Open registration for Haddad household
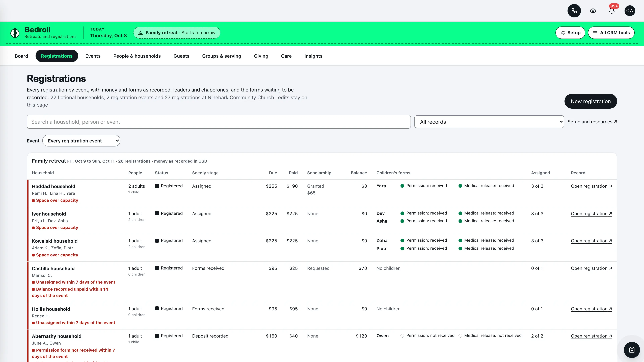The width and height of the screenshot is (644, 362). click(x=591, y=186)
